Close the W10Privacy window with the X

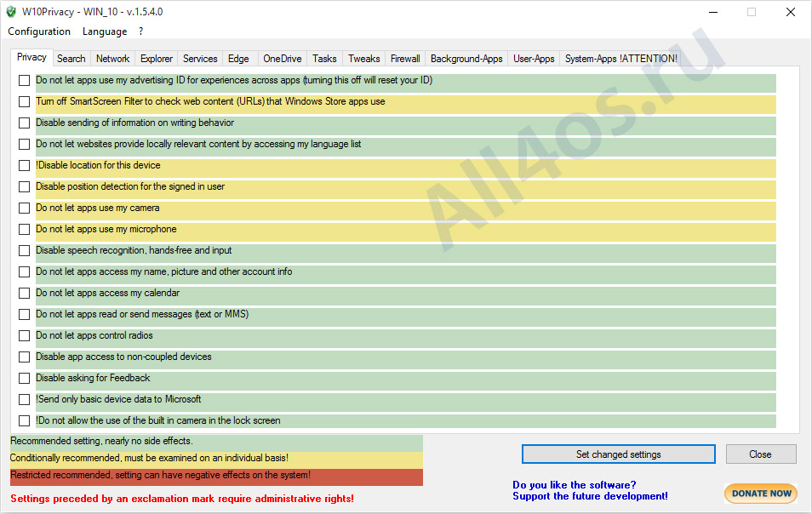click(x=790, y=12)
